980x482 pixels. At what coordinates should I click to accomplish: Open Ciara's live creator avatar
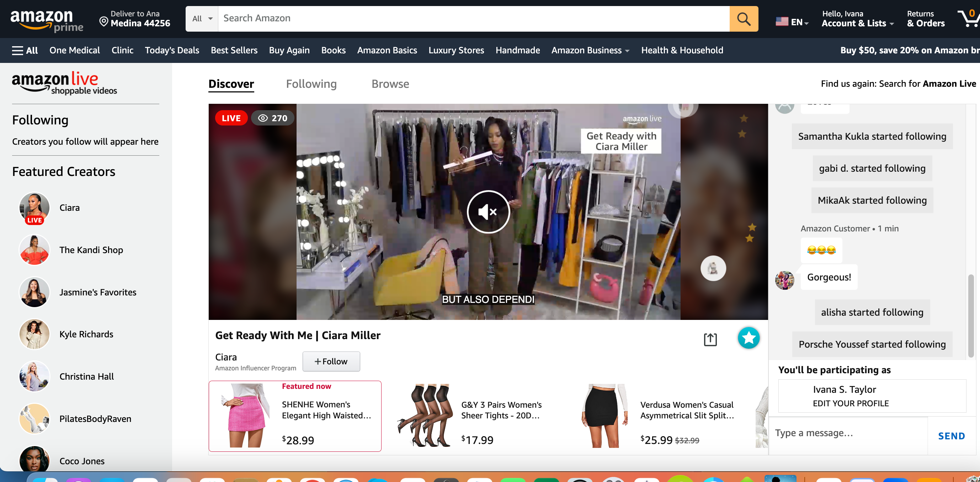(x=34, y=208)
